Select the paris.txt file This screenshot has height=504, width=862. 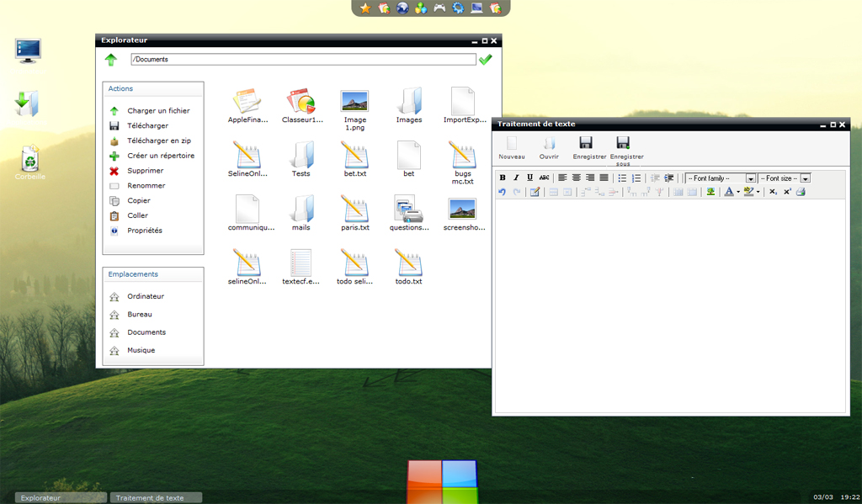(x=354, y=213)
